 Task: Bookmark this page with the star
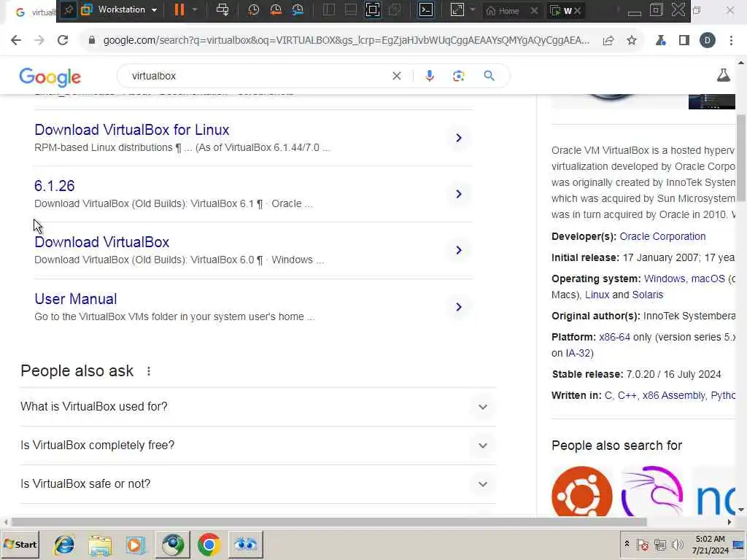632,41
